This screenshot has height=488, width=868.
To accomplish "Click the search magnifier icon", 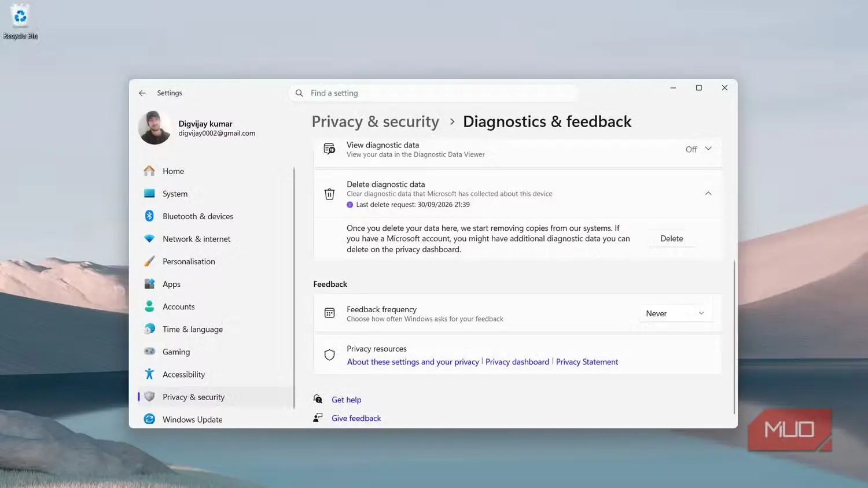I will (299, 93).
